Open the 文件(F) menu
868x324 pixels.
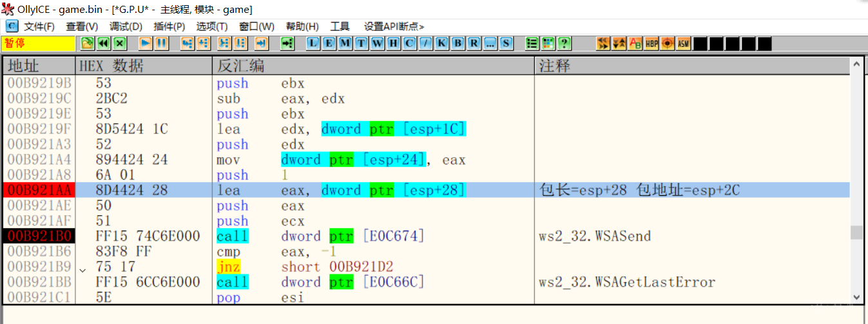(39, 26)
